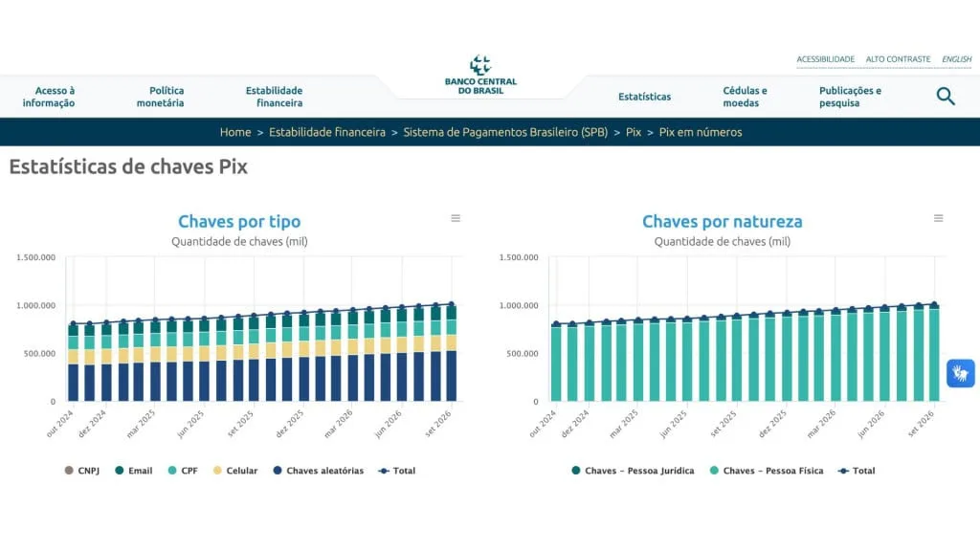980x551 pixels.
Task: Toggle Celular series in legend
Action: coord(235,471)
